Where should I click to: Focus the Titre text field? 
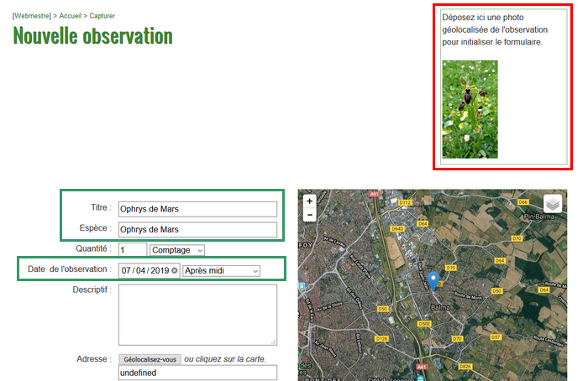[197, 209]
